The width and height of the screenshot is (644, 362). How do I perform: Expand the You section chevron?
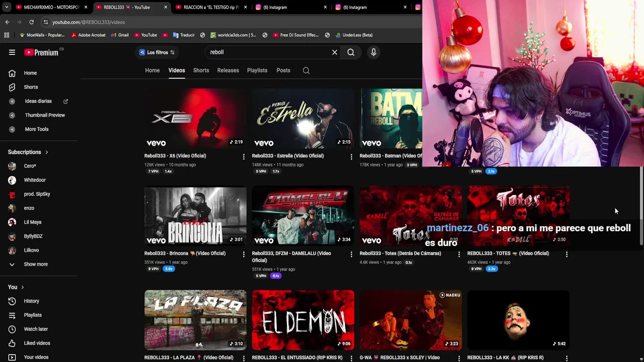click(x=22, y=287)
